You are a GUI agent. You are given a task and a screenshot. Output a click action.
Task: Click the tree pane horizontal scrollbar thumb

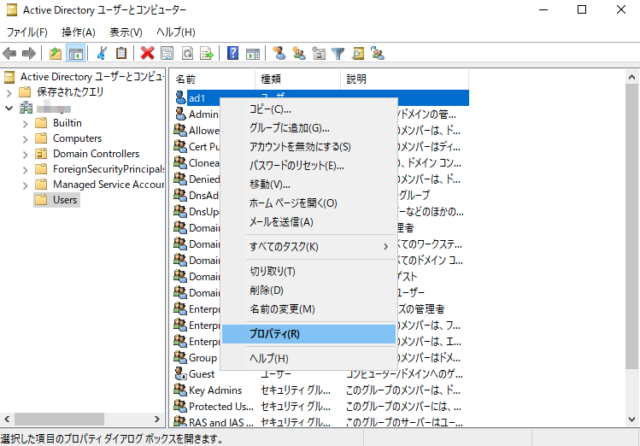click(59, 419)
